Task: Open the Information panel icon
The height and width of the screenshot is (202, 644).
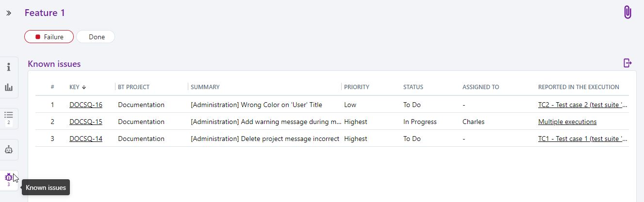Action: pos(9,67)
